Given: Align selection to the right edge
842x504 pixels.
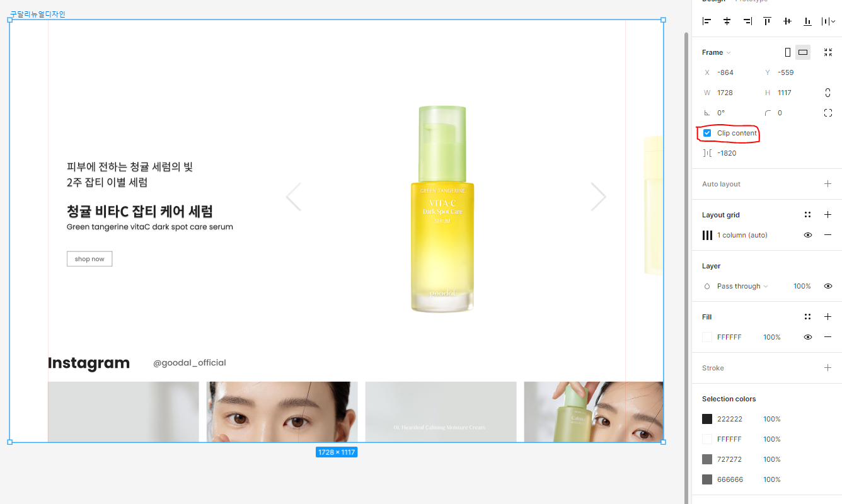Looking at the screenshot, I should (x=747, y=21).
